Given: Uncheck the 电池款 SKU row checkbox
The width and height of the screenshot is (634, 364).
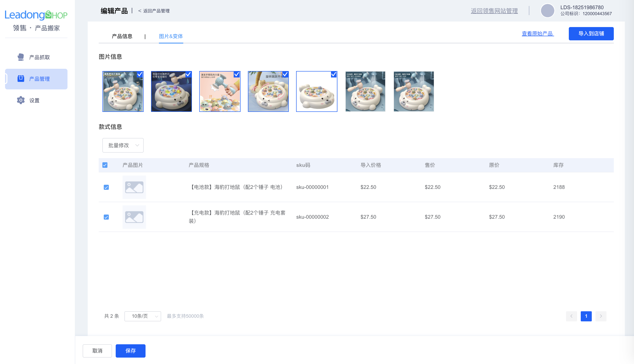Looking at the screenshot, I should [x=106, y=187].
